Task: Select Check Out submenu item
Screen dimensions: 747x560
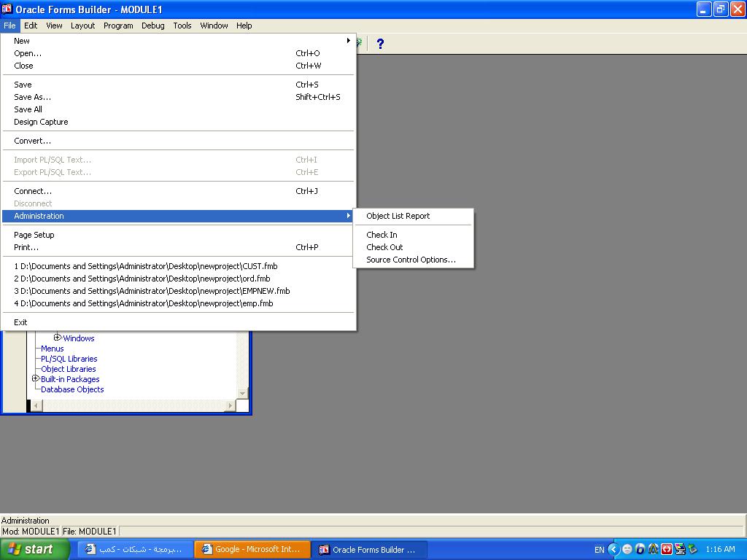Action: [413, 247]
